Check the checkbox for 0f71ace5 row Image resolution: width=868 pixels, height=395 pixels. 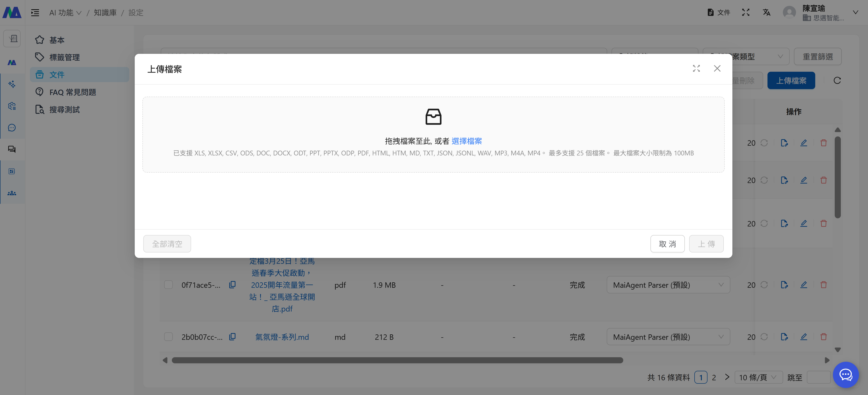click(x=168, y=285)
